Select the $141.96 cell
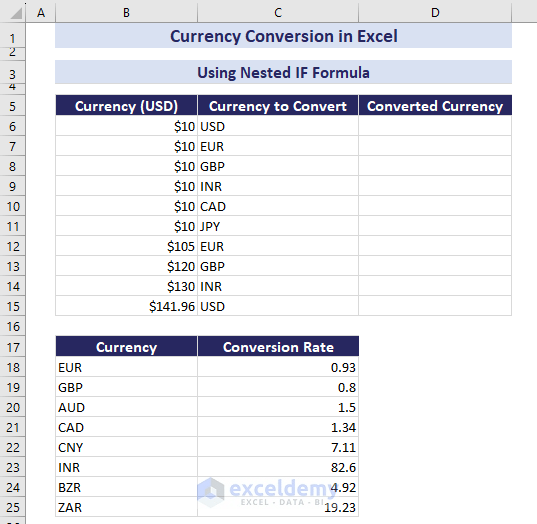The width and height of the screenshot is (537, 524). click(126, 306)
